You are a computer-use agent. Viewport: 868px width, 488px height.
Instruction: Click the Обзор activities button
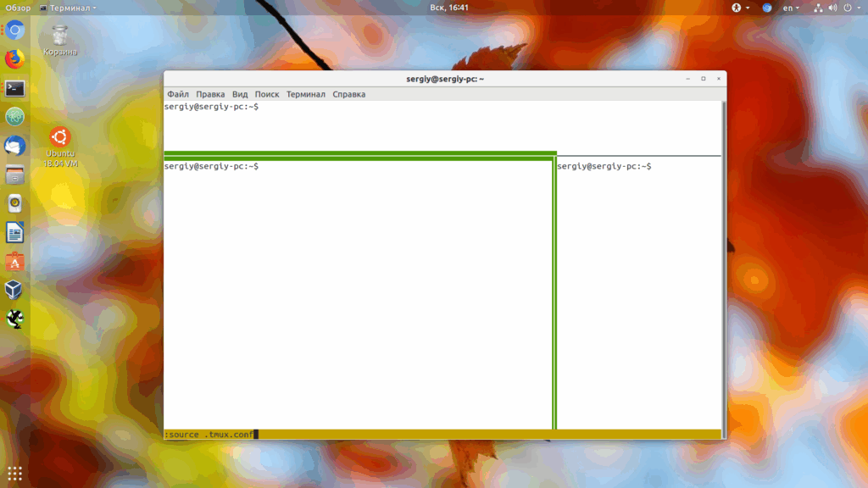click(18, 8)
